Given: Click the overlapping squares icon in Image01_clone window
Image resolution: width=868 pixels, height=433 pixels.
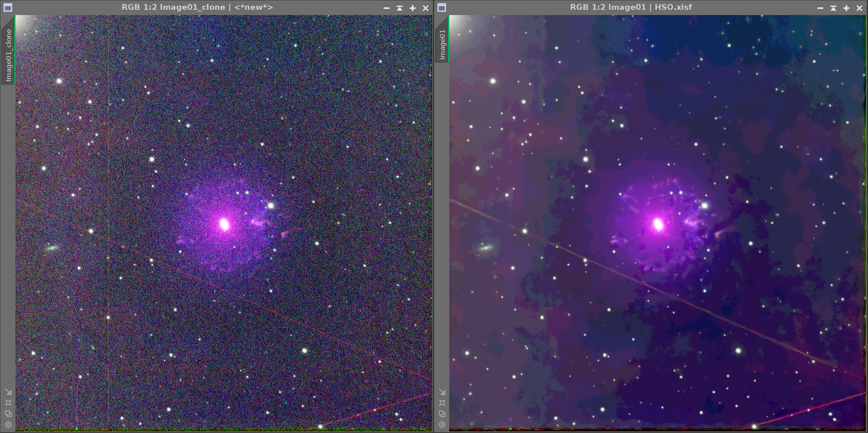Looking at the screenshot, I should pyautogui.click(x=8, y=414).
